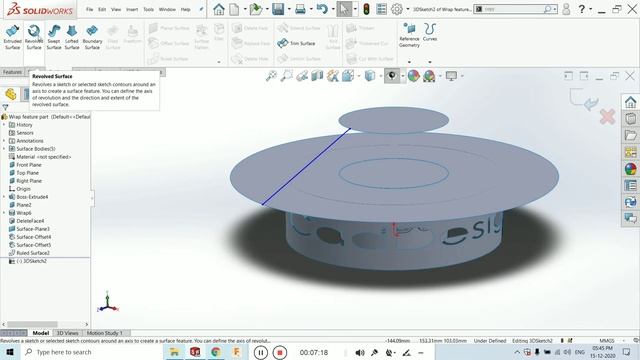Click the Apply Scene icon
The image size is (640, 360).
[x=429, y=76]
